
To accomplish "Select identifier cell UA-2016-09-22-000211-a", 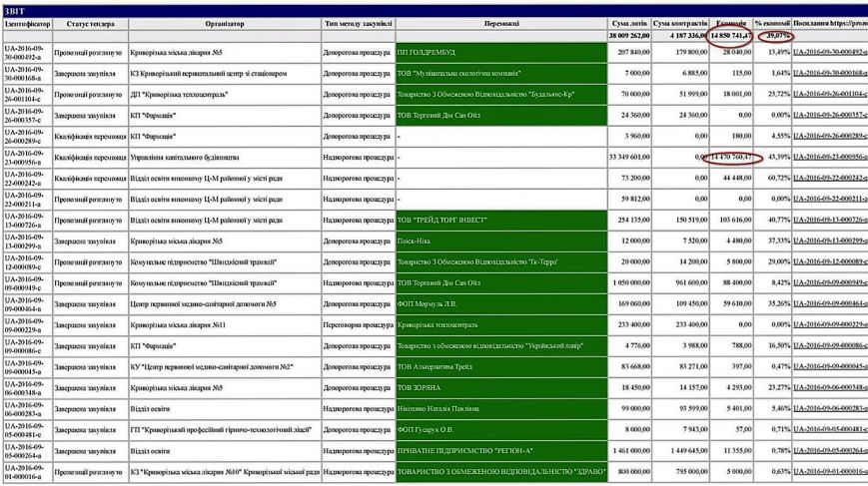I will pyautogui.click(x=28, y=199).
